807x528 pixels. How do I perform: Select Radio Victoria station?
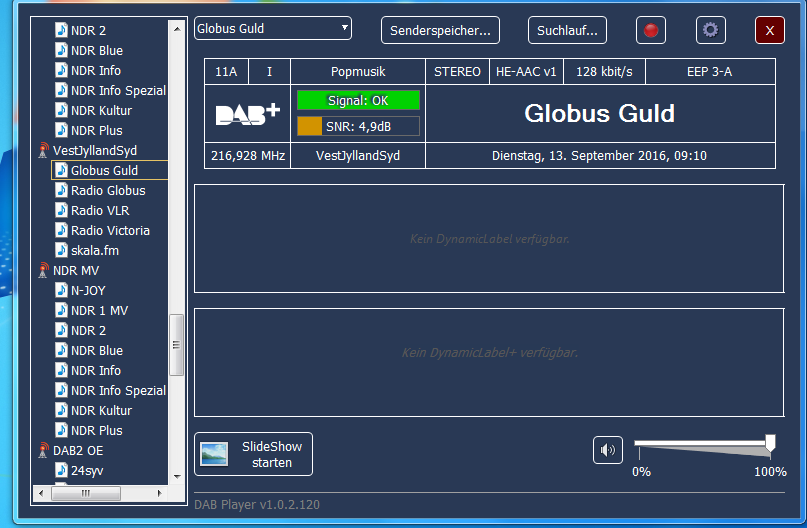[110, 231]
